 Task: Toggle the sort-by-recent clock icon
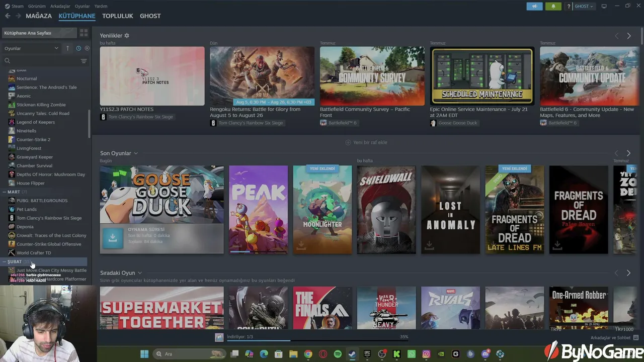tap(78, 48)
